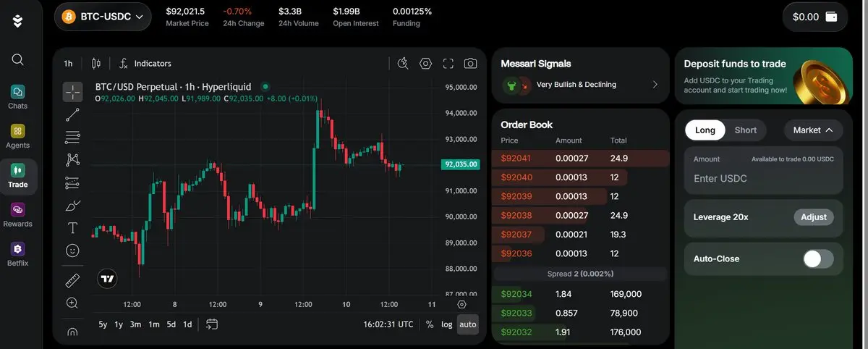Click the TradingView logo on chart
The width and height of the screenshot is (868, 349).
pyautogui.click(x=107, y=279)
